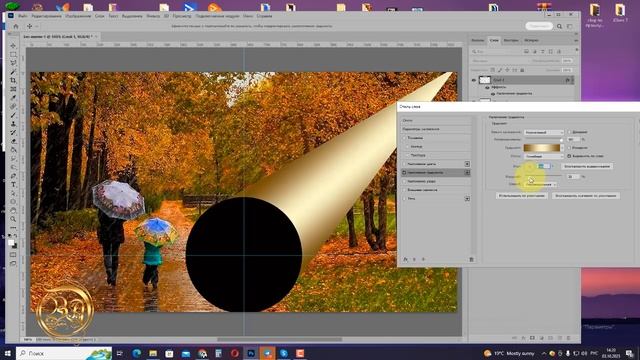Click the plus icon beside Тень
The image size is (640, 360).
click(x=467, y=199)
